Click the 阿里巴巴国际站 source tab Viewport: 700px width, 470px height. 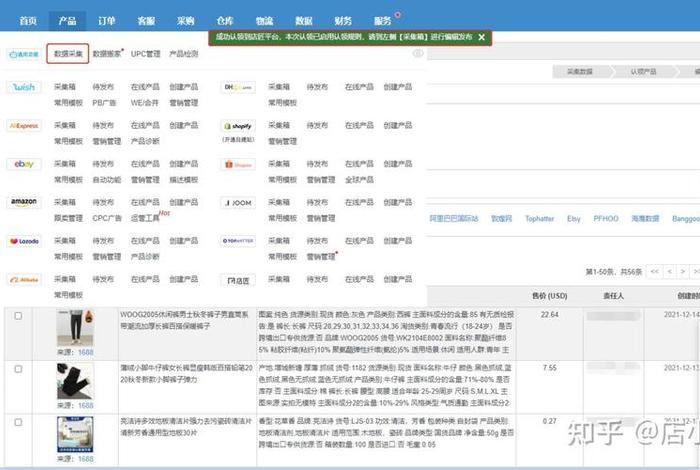[454, 219]
